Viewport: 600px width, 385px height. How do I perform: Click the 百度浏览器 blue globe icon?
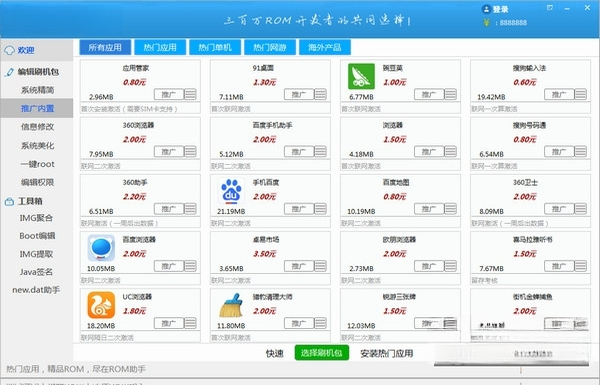click(x=101, y=248)
